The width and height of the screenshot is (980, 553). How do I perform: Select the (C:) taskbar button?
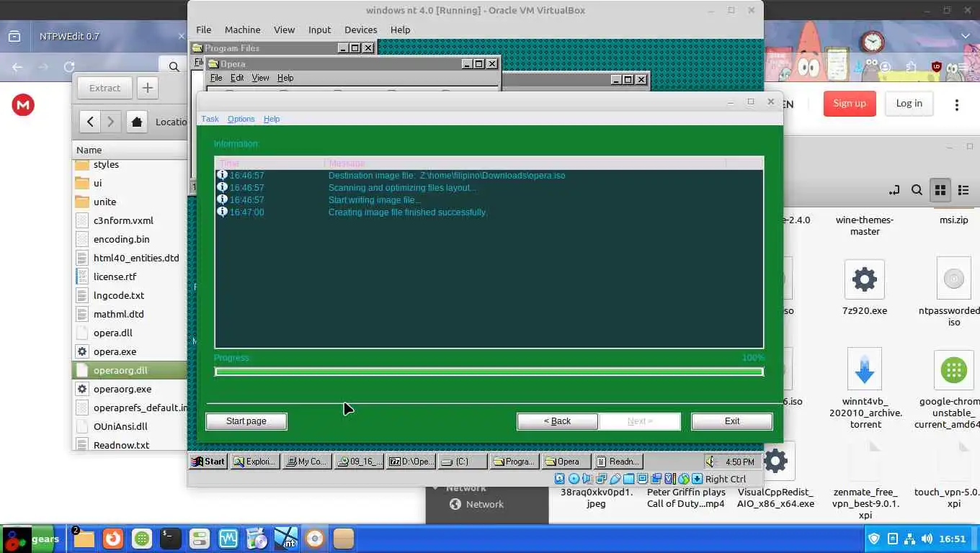pos(463,462)
